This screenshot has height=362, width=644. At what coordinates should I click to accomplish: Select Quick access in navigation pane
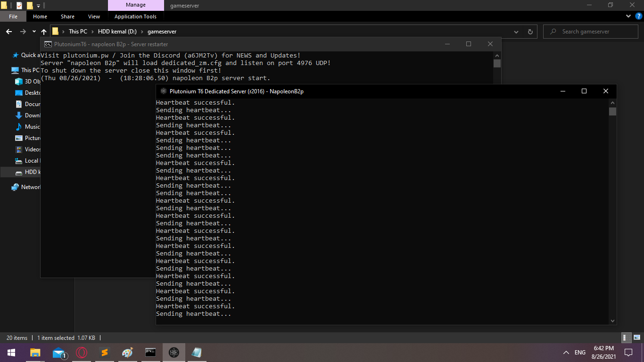point(26,55)
